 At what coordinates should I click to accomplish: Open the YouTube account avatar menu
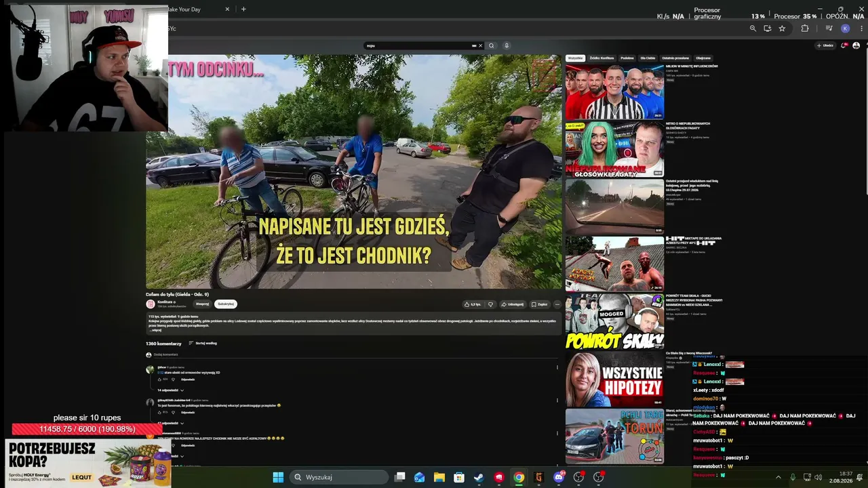856,45
